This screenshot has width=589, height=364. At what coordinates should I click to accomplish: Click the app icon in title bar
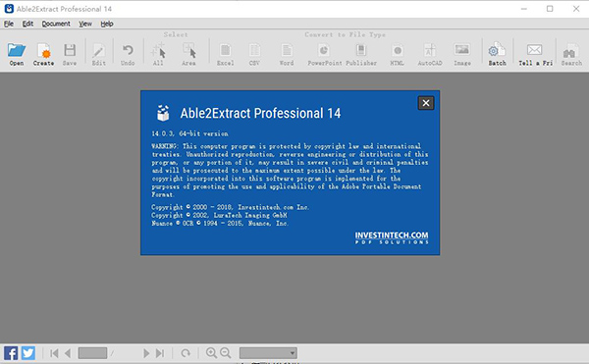tap(9, 9)
